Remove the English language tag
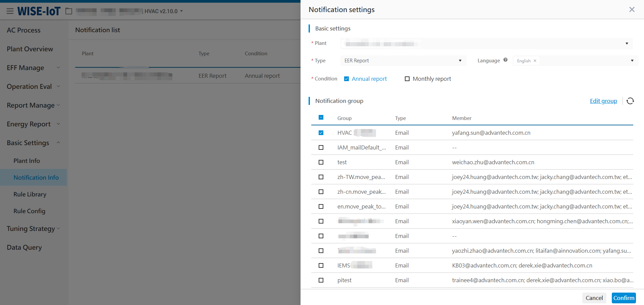This screenshot has width=644, height=305. [x=535, y=61]
